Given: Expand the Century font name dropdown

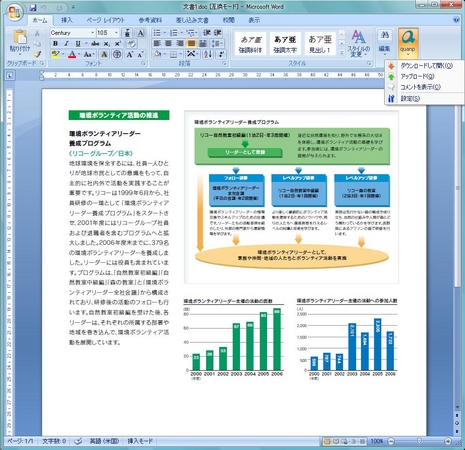Looking at the screenshot, I should coord(92,33).
